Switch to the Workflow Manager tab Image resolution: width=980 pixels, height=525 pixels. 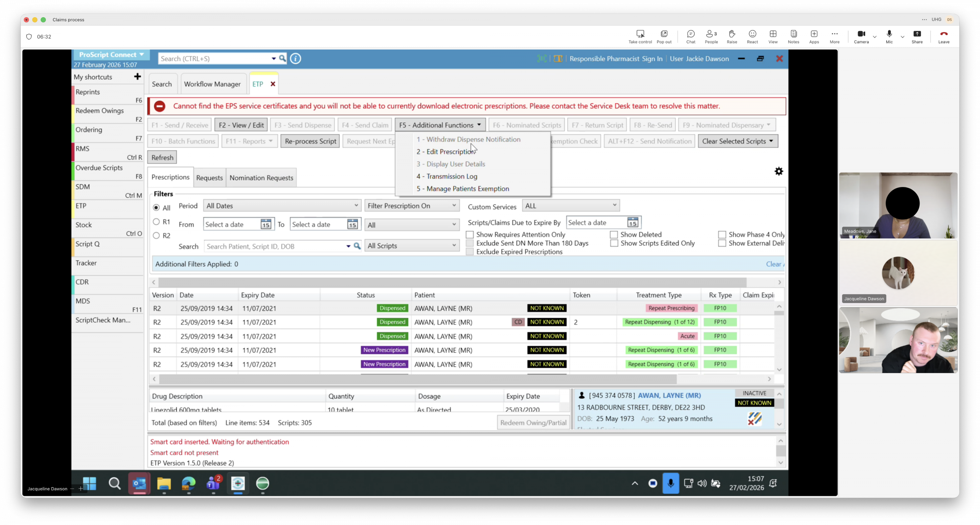212,84
